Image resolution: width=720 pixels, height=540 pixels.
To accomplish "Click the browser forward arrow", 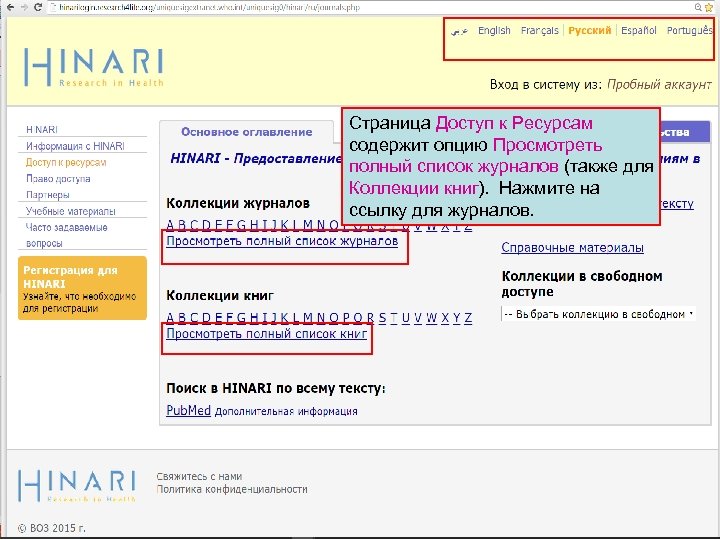I will point(24,7).
